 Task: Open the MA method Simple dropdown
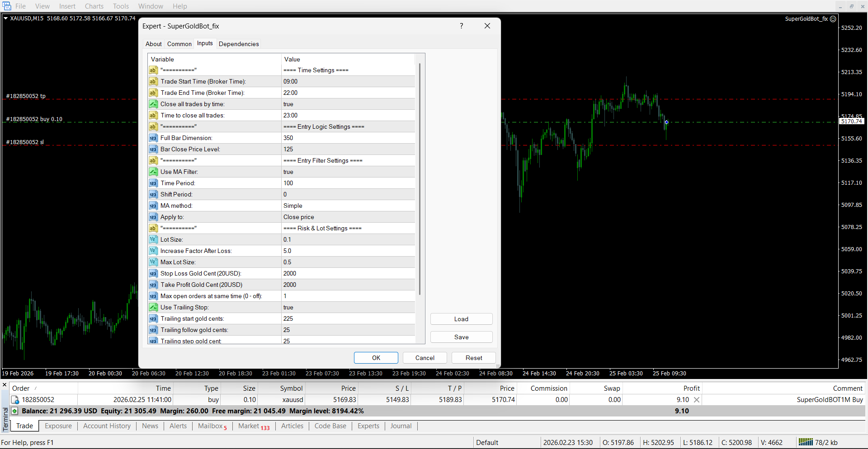click(293, 206)
